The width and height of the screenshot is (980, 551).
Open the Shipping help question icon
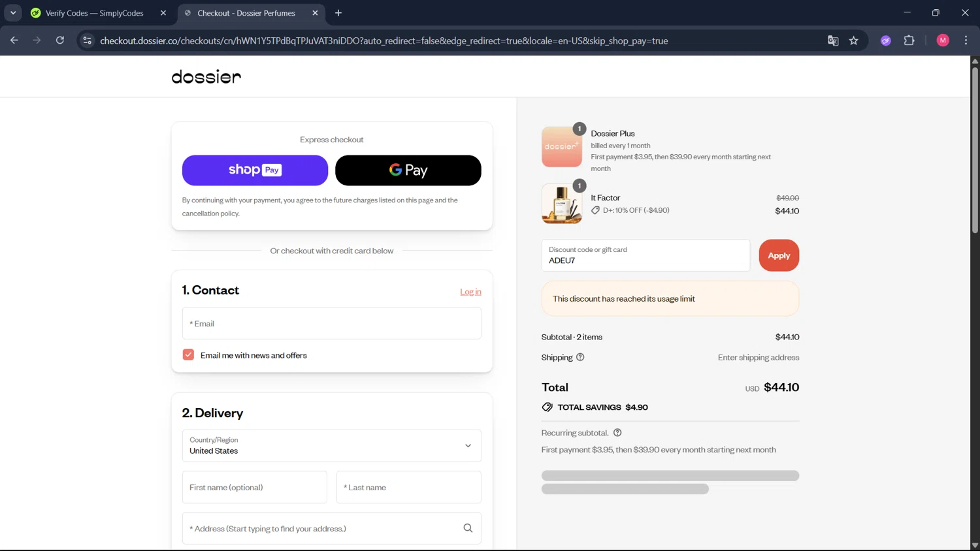pos(580,357)
